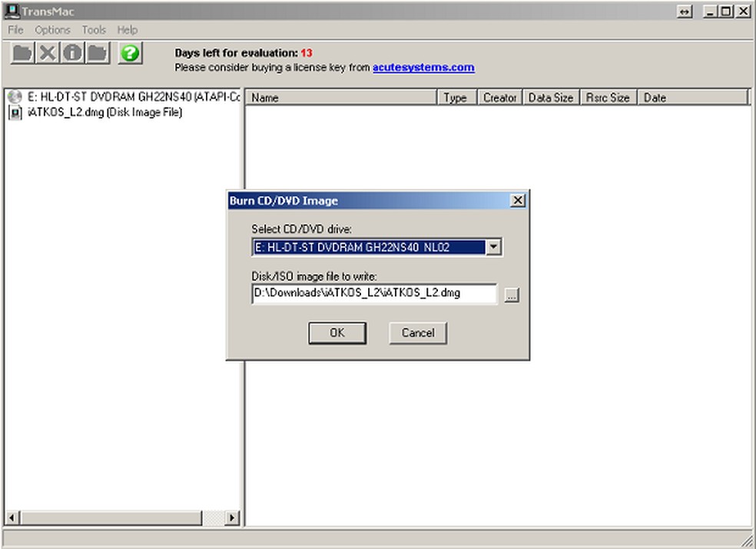The height and width of the screenshot is (549, 756).
Task: Expand the Select CD/DVD drive dropdown arrow
Action: point(493,248)
